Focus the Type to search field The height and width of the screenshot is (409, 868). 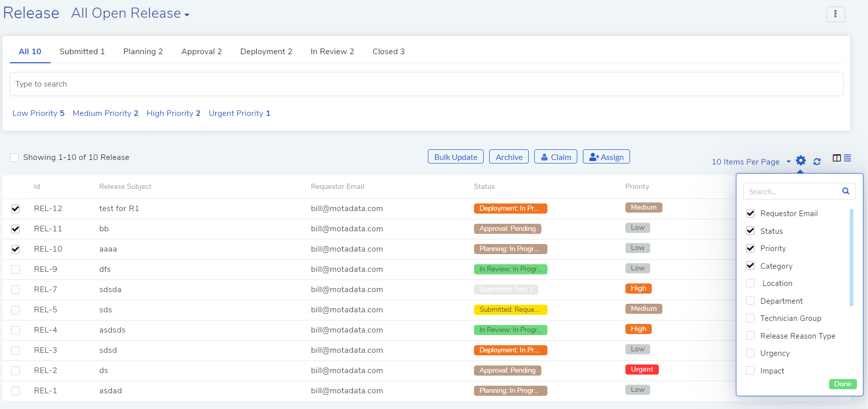(426, 84)
